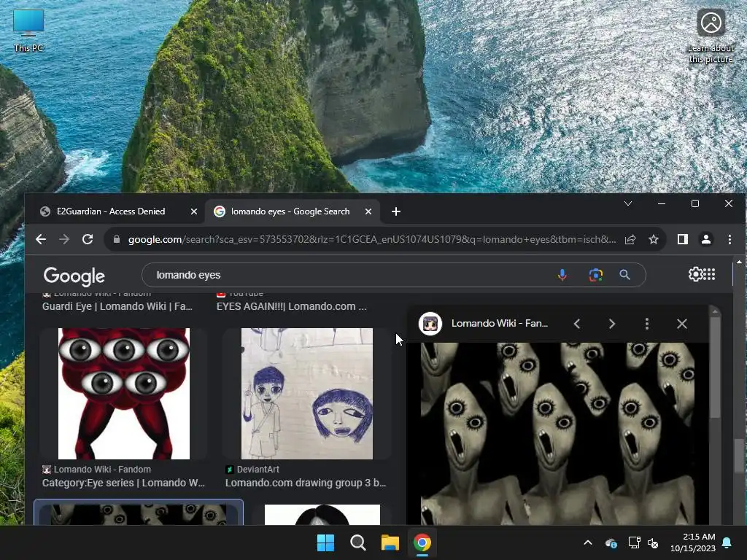Open Chrome three-dot menu
This screenshot has height=560, width=747.
coord(729,239)
